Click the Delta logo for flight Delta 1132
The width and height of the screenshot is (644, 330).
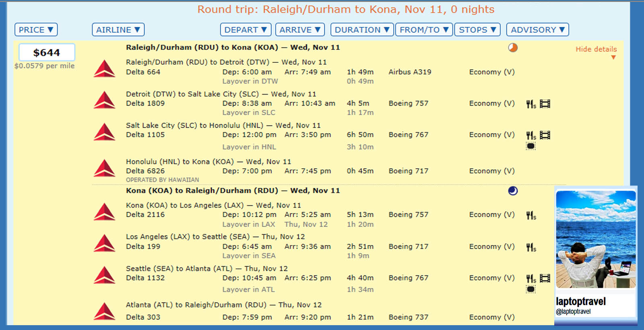pos(104,275)
